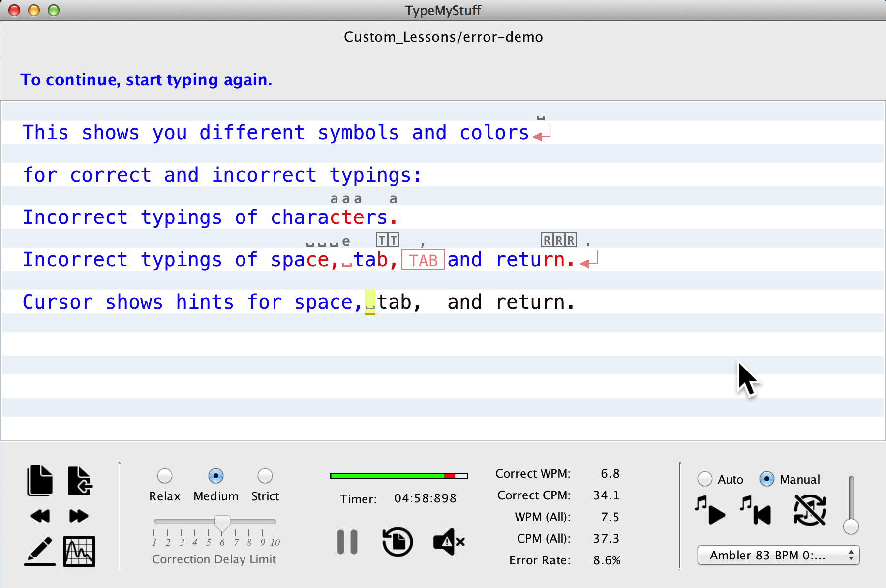Click the word 'hints' in the last line

tap(205, 302)
